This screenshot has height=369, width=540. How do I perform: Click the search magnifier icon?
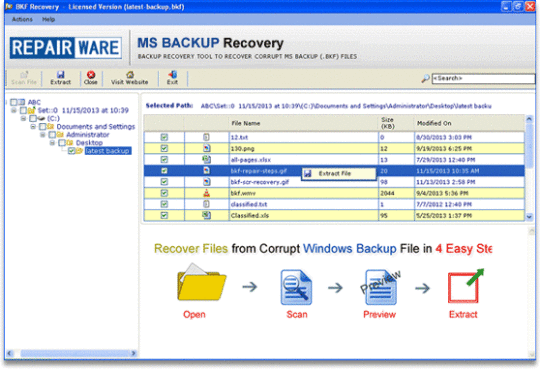[x=426, y=79]
